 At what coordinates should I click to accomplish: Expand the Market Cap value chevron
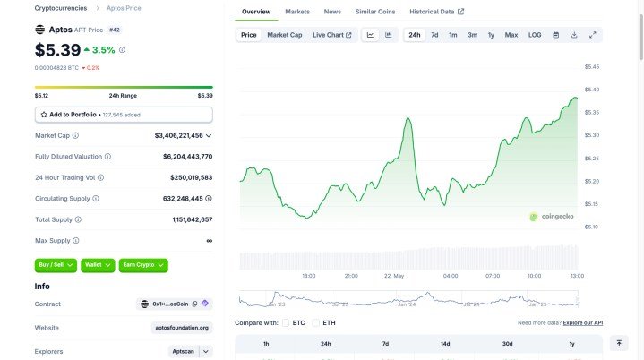[209, 135]
